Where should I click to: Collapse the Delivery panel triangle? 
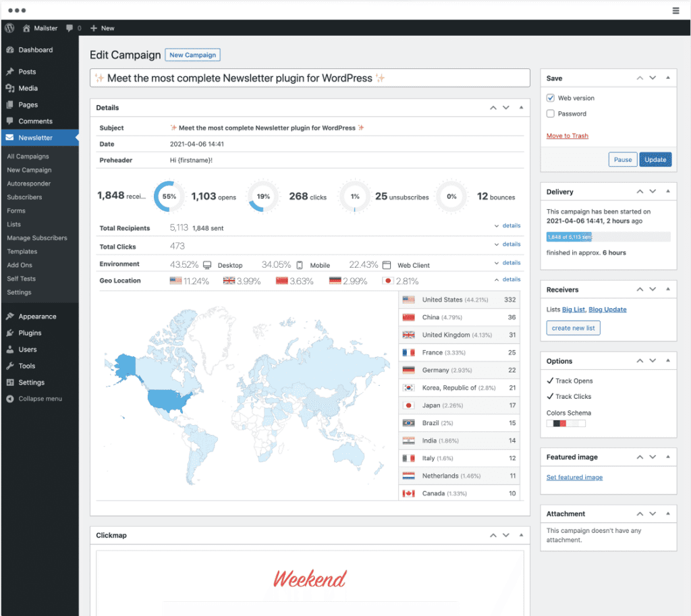click(x=668, y=191)
